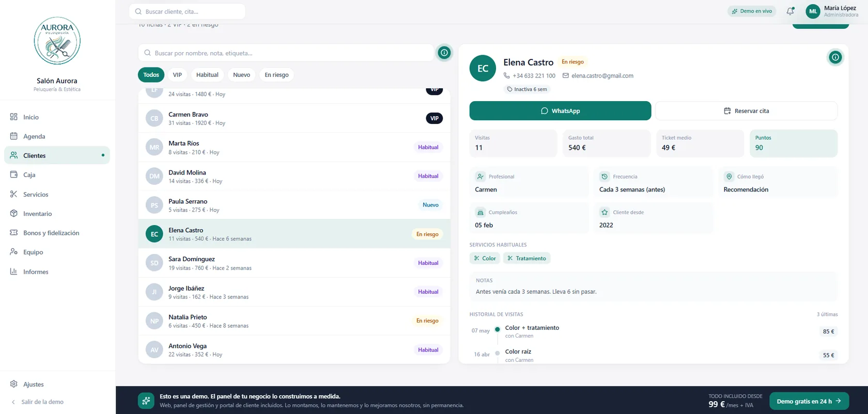Select the Todos filter tab
Screen dimensions: 868x414
tap(151, 75)
